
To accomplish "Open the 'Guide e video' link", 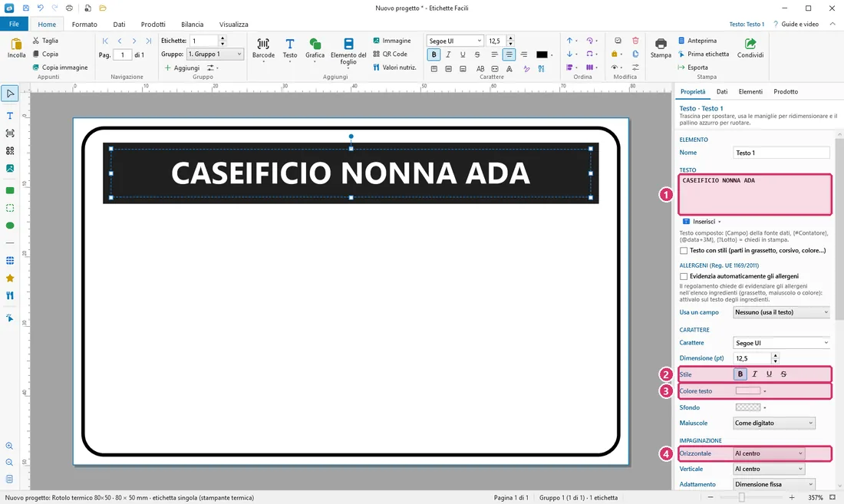I will 796,25.
